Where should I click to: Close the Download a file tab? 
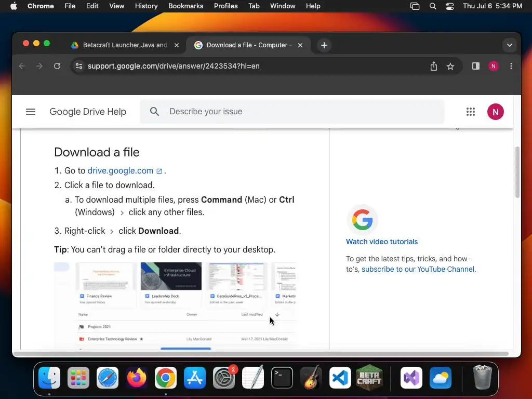tap(300, 45)
